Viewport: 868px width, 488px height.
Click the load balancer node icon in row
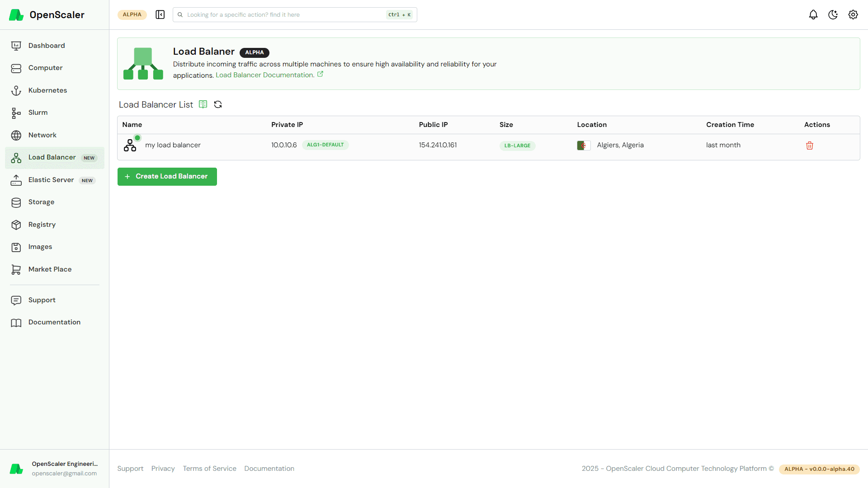coord(130,145)
